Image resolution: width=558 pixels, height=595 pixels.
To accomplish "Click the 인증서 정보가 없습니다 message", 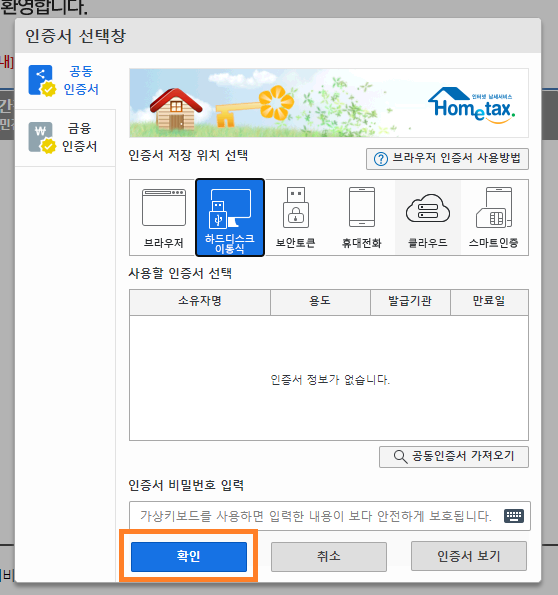I will 330,379.
